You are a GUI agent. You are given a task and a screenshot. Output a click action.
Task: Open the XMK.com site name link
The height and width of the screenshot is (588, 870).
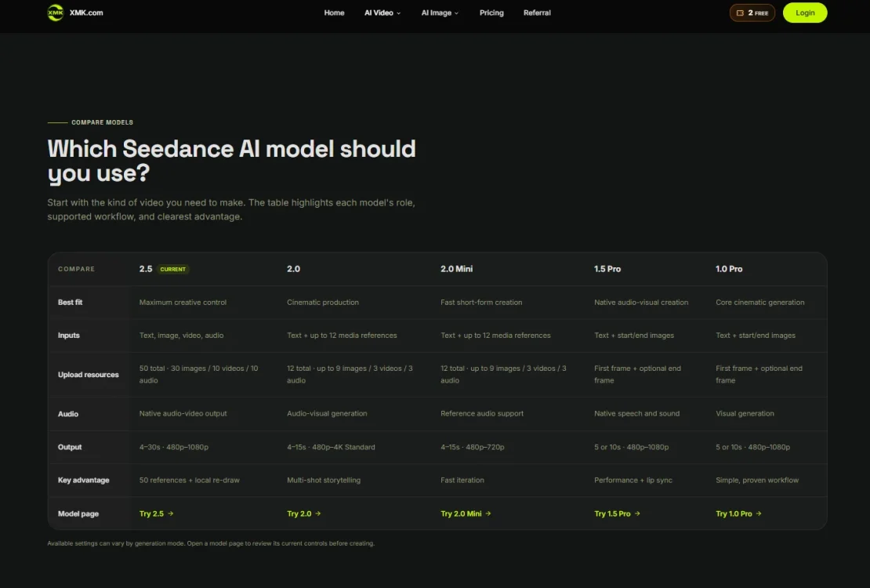point(86,13)
